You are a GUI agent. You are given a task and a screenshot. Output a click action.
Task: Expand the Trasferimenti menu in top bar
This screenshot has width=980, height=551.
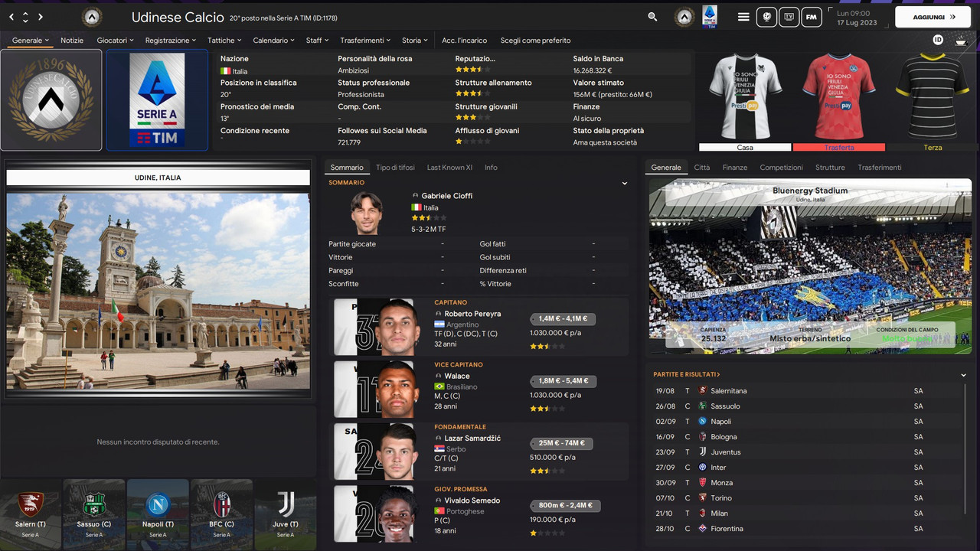[x=365, y=40]
